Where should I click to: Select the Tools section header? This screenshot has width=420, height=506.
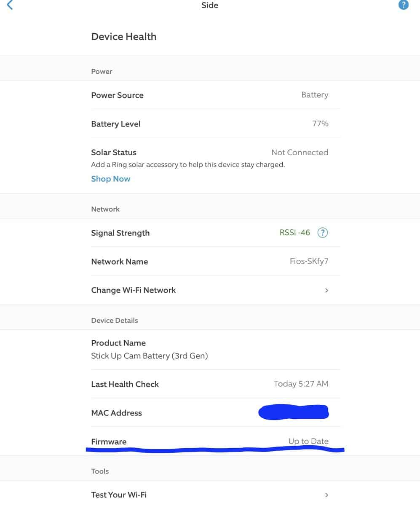coord(100,471)
